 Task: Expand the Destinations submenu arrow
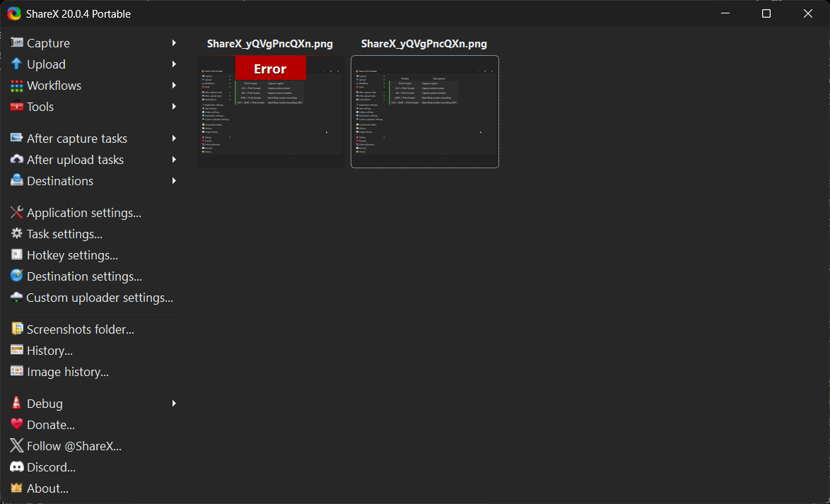coord(174,180)
